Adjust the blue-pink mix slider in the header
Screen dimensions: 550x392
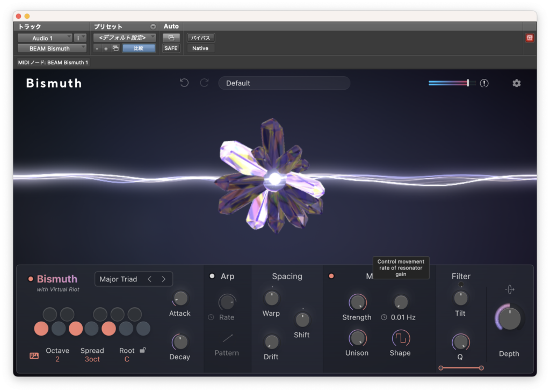tap(451, 83)
